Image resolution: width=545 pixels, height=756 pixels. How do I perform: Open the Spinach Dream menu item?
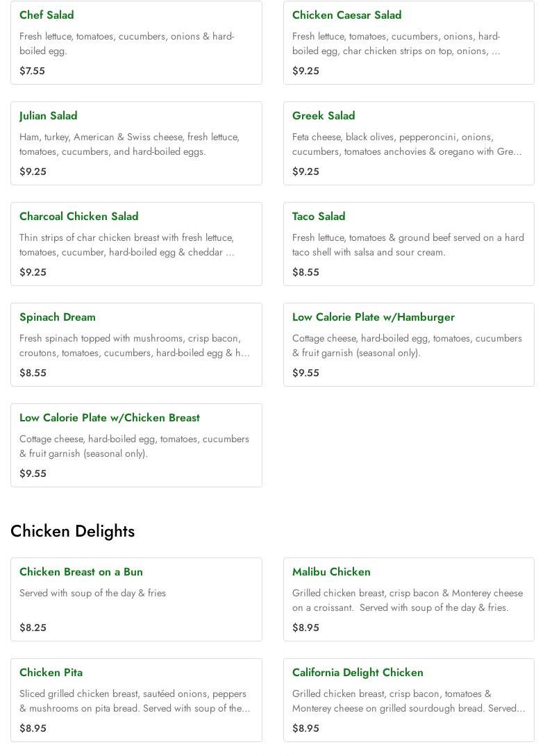[x=58, y=317]
